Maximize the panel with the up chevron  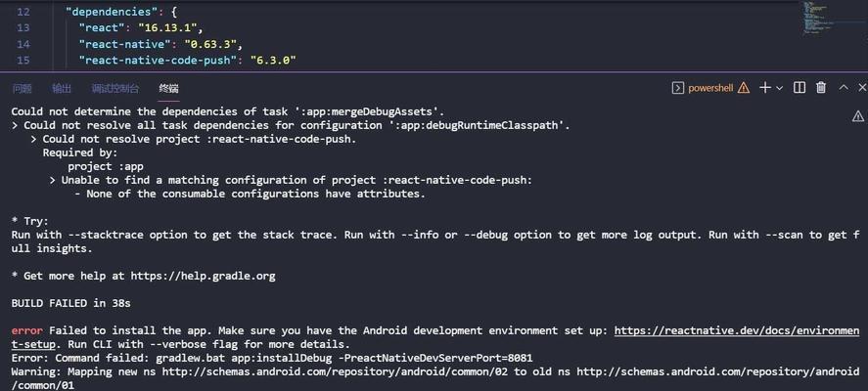tap(844, 87)
